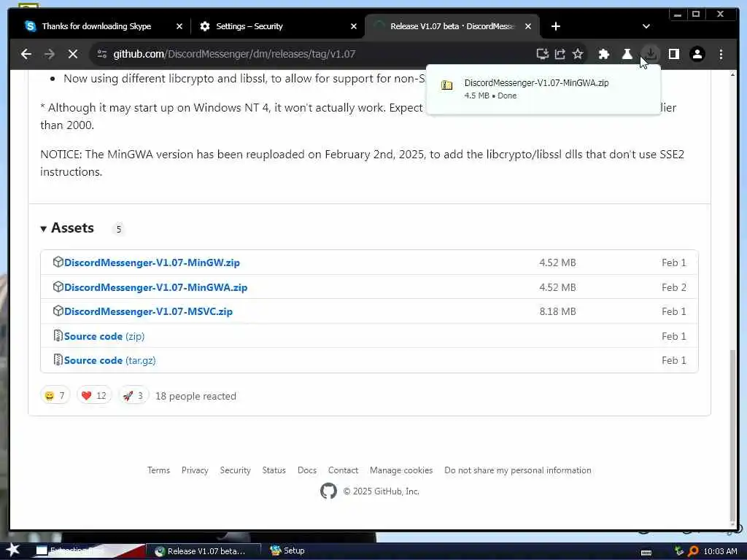
Task: Click the keyboard tray icon
Action: tap(646, 553)
